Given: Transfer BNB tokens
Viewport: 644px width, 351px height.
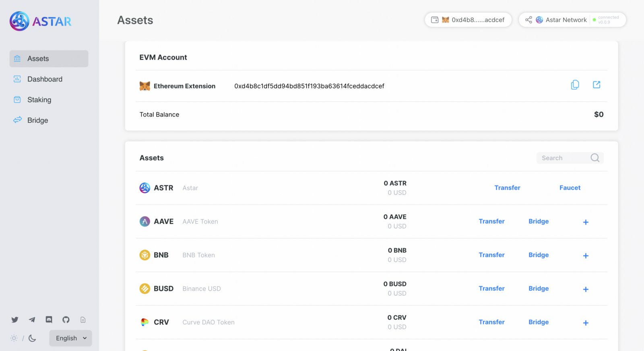Looking at the screenshot, I should pyautogui.click(x=491, y=255).
